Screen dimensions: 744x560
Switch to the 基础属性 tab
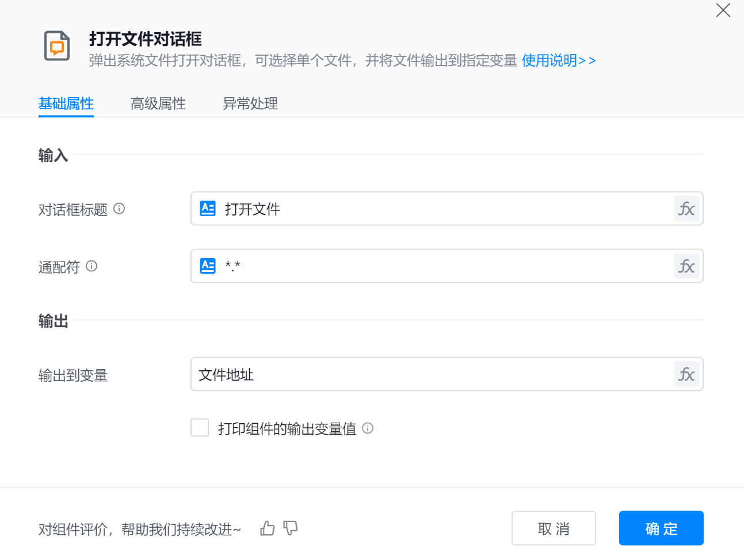point(66,103)
